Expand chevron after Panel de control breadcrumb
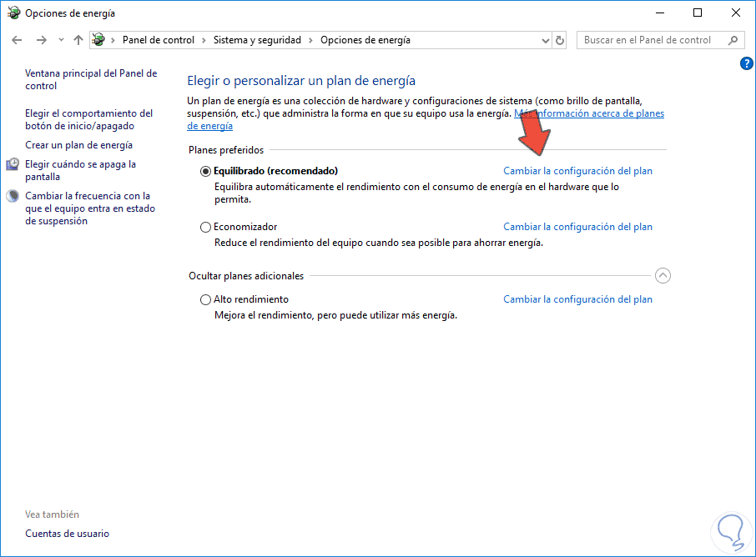Image resolution: width=756 pixels, height=557 pixels. tap(204, 41)
